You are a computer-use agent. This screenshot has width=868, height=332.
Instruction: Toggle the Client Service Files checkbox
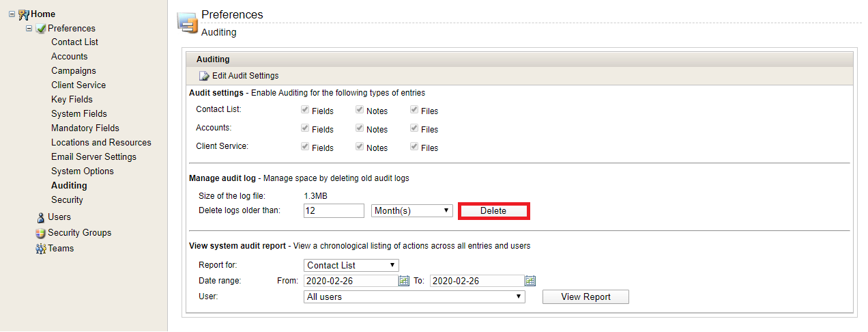click(414, 147)
